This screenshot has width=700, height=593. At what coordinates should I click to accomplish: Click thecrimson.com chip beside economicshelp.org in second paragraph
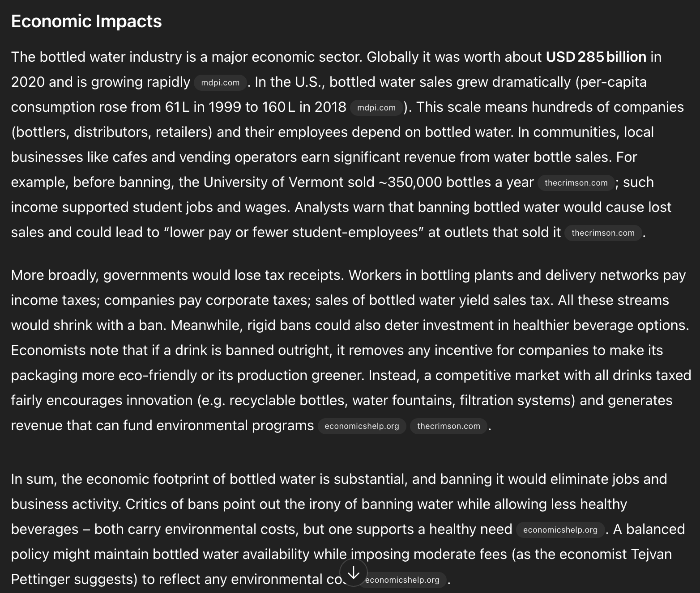coord(448,426)
